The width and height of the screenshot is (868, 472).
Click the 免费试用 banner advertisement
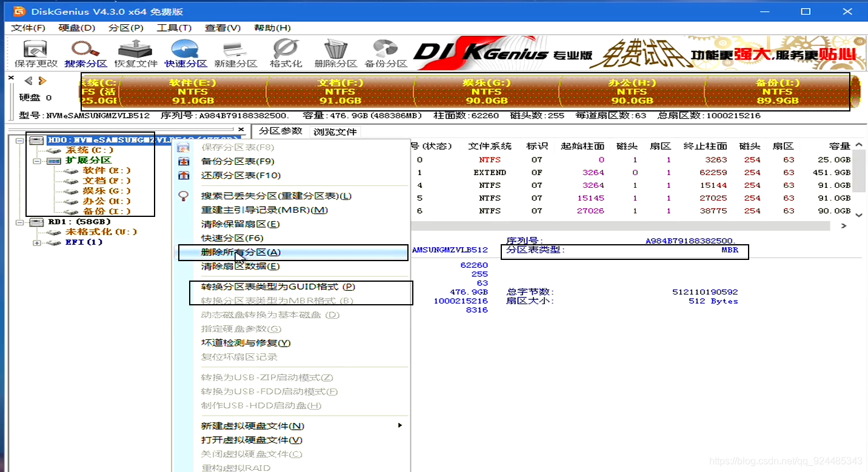(x=639, y=54)
